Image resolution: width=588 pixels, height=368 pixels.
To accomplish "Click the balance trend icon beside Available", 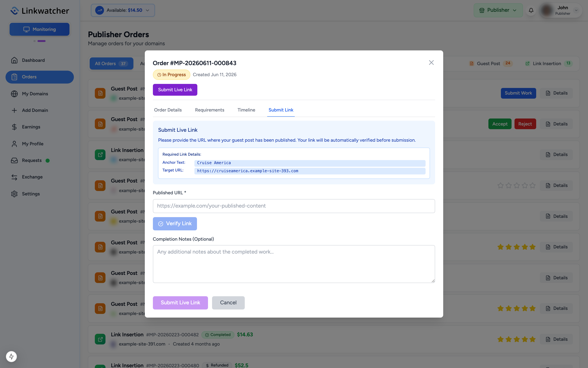I will [99, 10].
